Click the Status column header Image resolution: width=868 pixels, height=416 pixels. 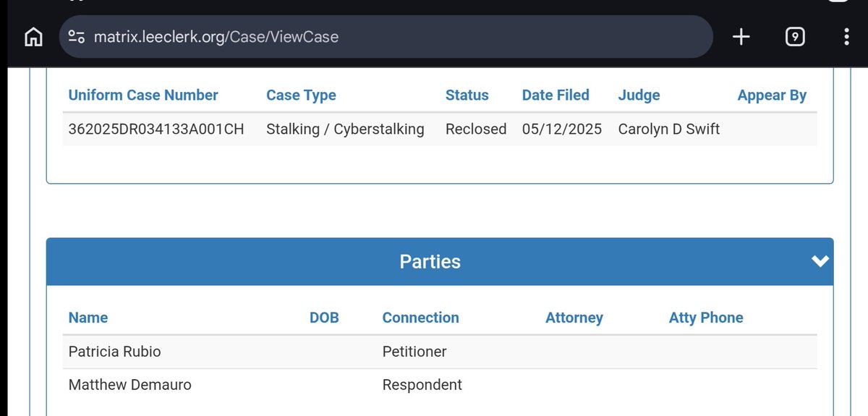pyautogui.click(x=467, y=95)
